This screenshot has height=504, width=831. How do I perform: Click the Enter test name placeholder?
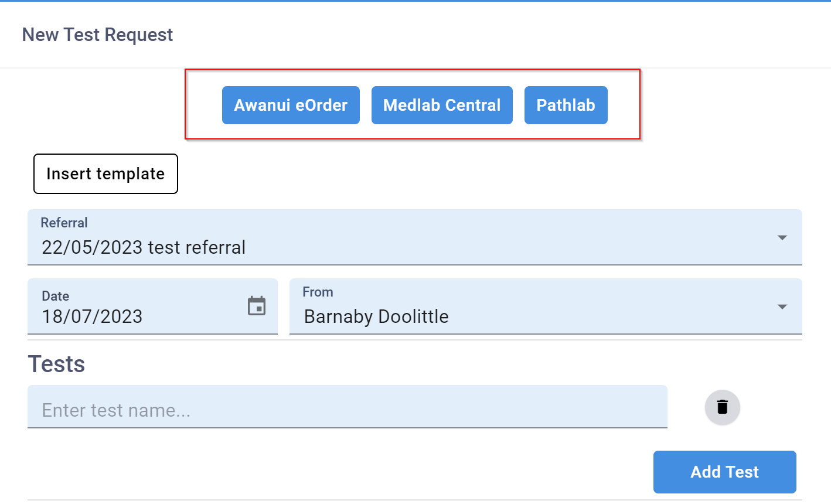click(115, 410)
